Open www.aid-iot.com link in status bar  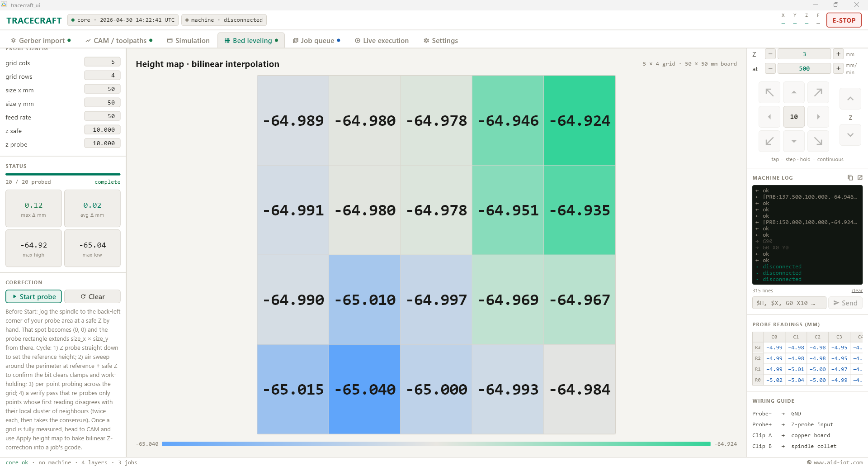pyautogui.click(x=834, y=462)
